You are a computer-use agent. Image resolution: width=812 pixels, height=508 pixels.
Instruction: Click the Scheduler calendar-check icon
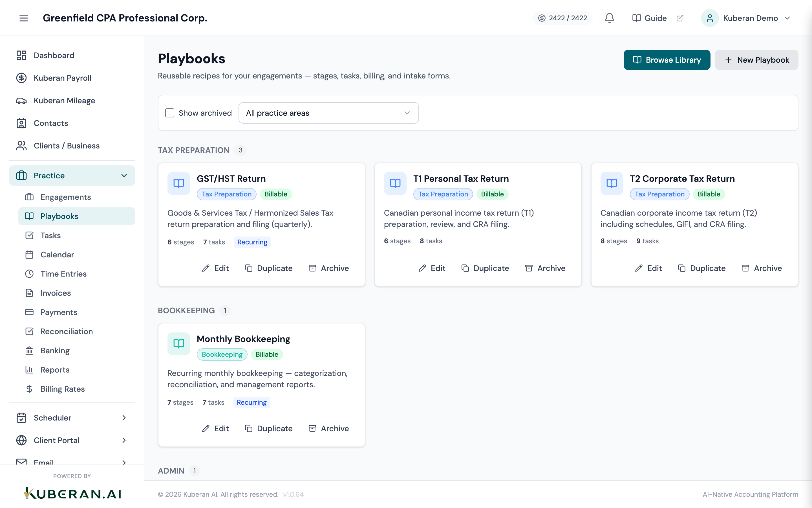(x=21, y=418)
